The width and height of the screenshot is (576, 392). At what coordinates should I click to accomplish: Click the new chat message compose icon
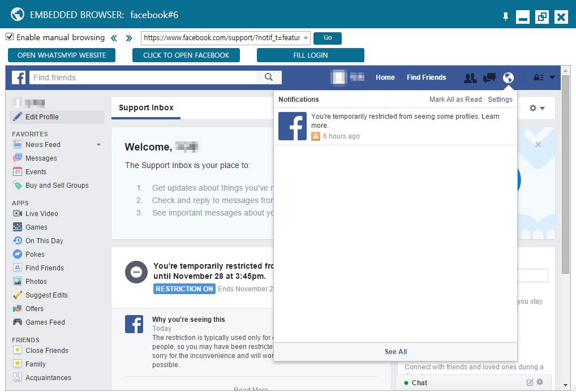530,382
